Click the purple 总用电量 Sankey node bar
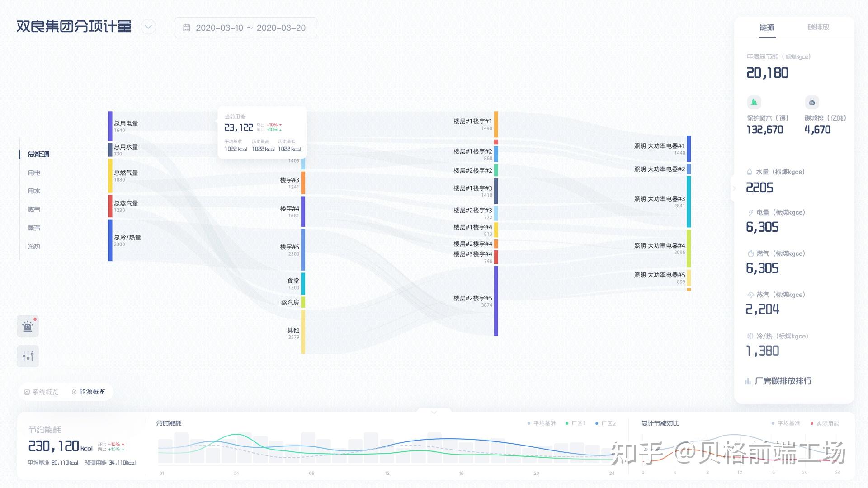868x488 pixels. click(x=110, y=126)
